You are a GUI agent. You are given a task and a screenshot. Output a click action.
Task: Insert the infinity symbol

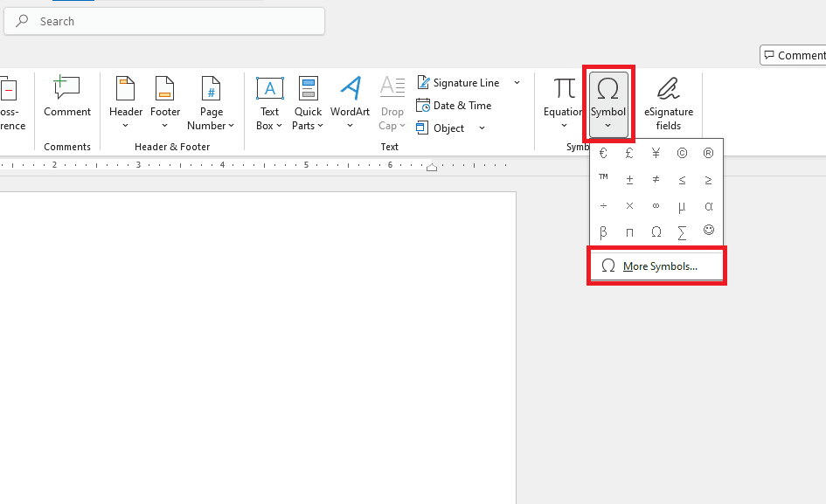click(x=656, y=206)
